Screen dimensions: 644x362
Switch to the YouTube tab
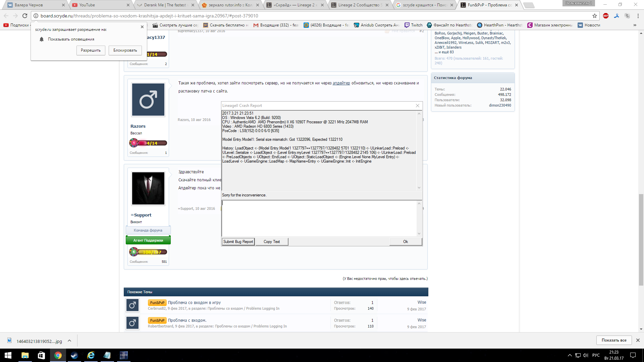coord(87,5)
